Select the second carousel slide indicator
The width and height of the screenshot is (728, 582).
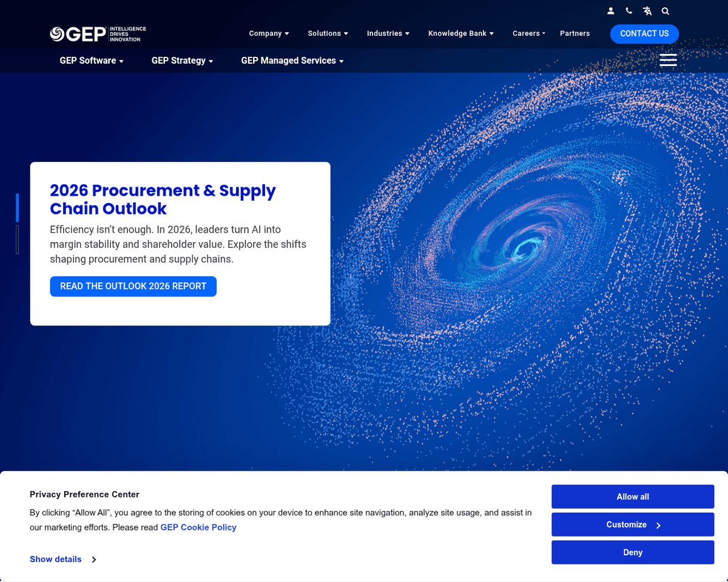click(x=17, y=239)
